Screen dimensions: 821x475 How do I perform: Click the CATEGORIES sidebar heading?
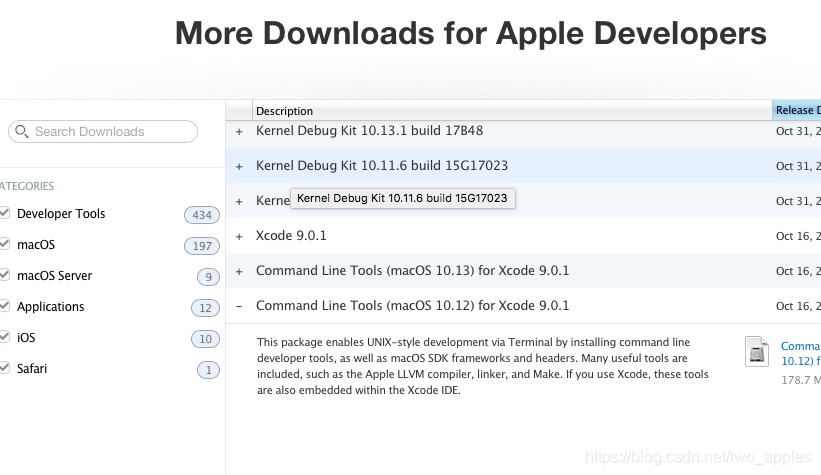tap(27, 186)
